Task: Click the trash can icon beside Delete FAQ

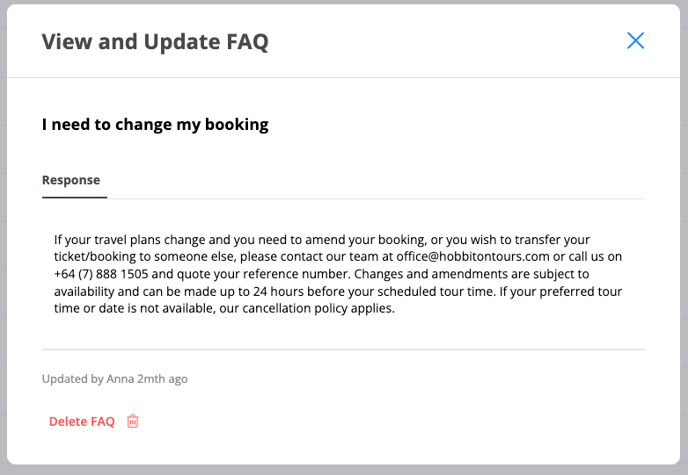Action: [x=133, y=421]
